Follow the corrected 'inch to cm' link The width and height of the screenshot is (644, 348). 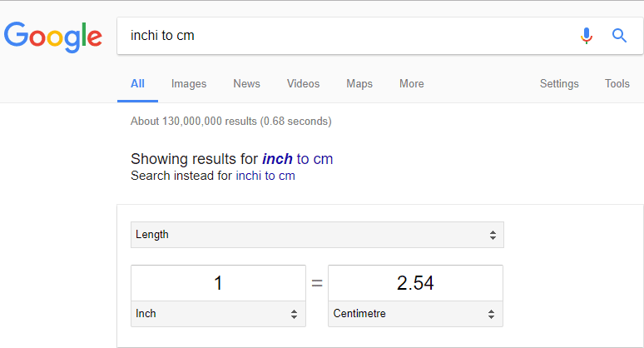pos(297,158)
